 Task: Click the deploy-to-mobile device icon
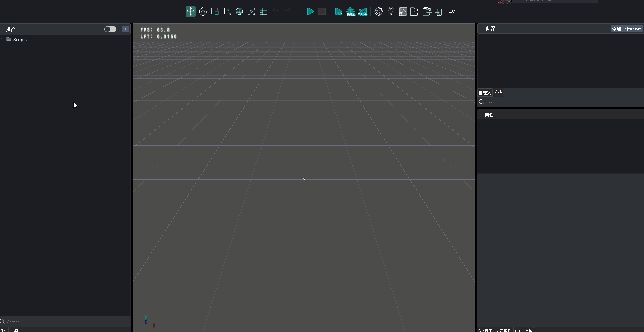pos(438,12)
